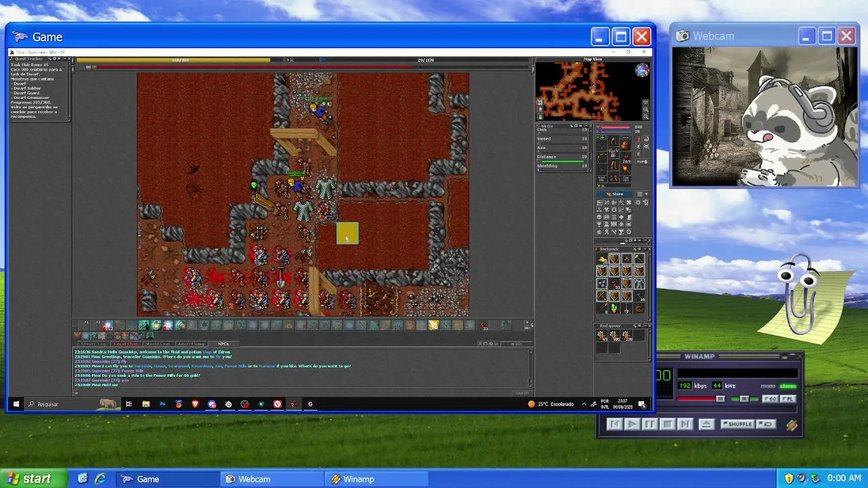Screen dimensions: 868x488
Task: Toggle repeat mode in Winamp
Action: point(766,424)
